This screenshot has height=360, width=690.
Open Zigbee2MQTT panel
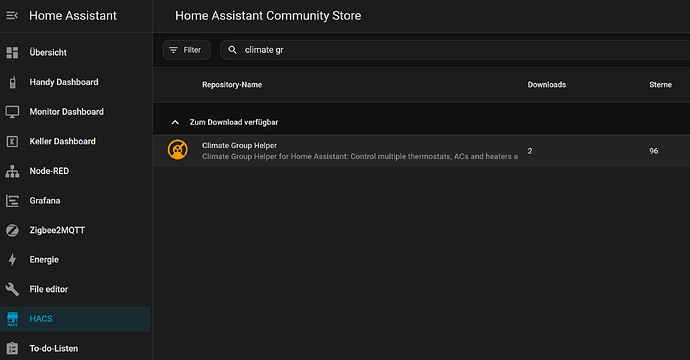click(x=76, y=230)
